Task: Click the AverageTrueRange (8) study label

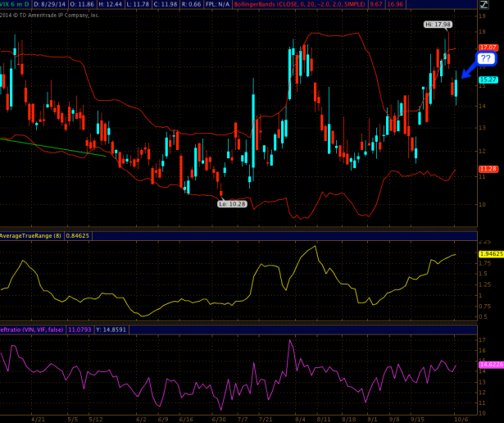Action: coord(31,235)
